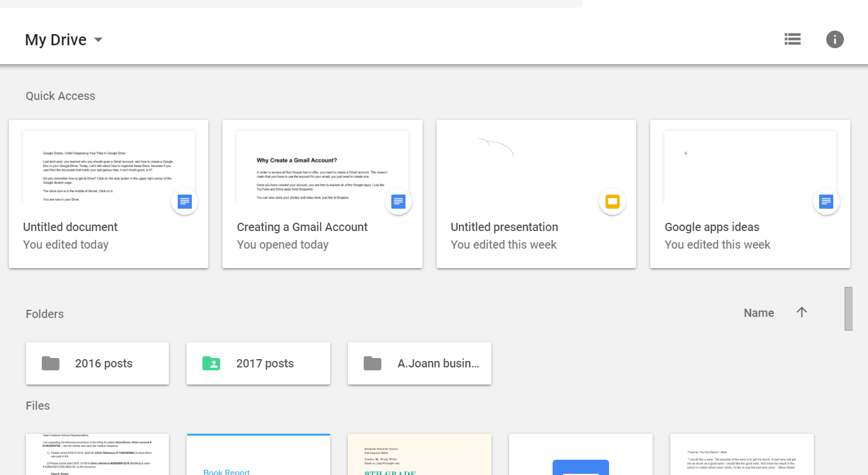Open Creating a Gmail Account preview thumbnail

pyautogui.click(x=322, y=167)
